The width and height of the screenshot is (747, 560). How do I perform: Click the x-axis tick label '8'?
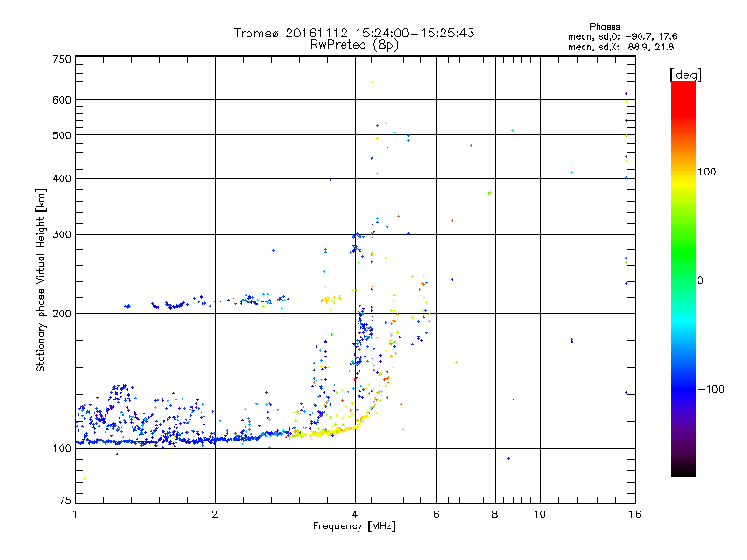pos(495,514)
